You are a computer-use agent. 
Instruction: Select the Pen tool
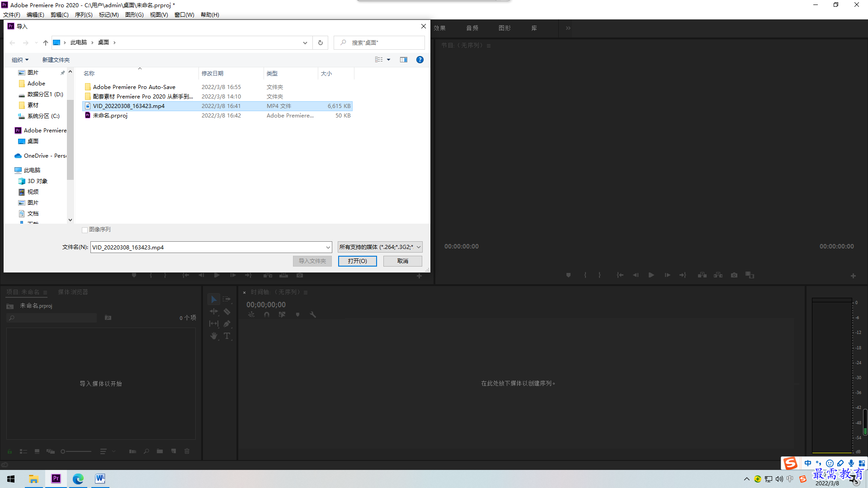[x=227, y=324]
